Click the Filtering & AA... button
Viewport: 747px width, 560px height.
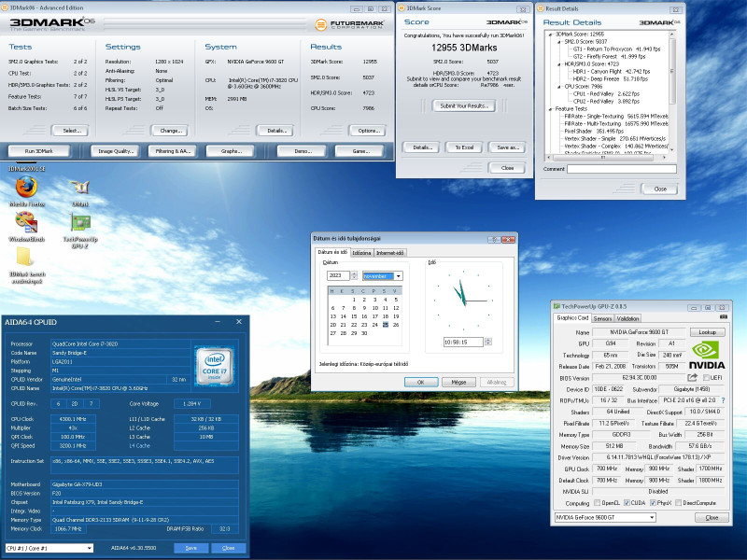172,151
